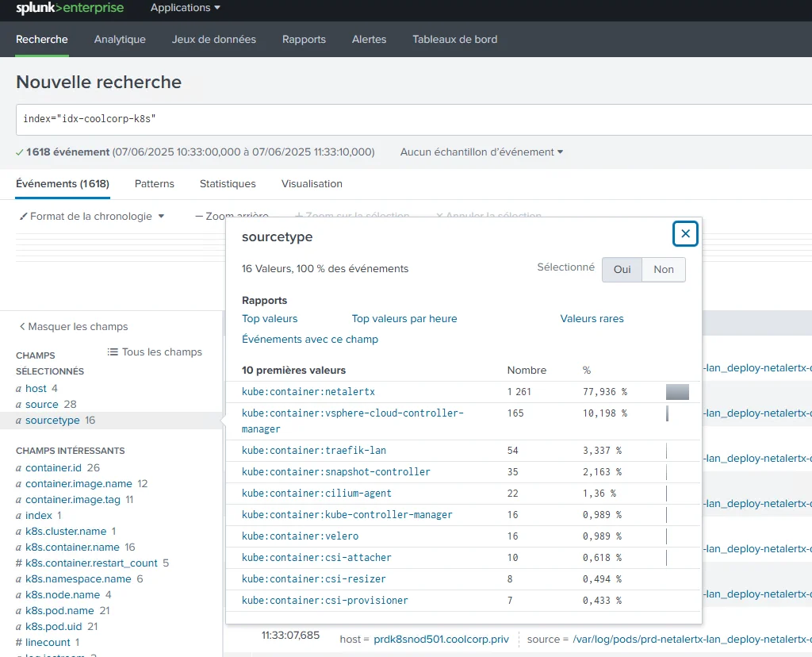Switch to the Visualisation tab
Image resolution: width=812 pixels, height=657 pixels.
pos(312,183)
